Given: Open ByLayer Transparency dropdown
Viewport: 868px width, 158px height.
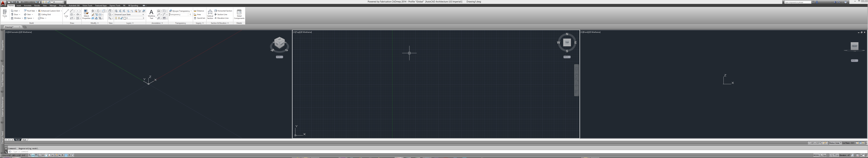Looking at the screenshot, I should coord(181,11).
